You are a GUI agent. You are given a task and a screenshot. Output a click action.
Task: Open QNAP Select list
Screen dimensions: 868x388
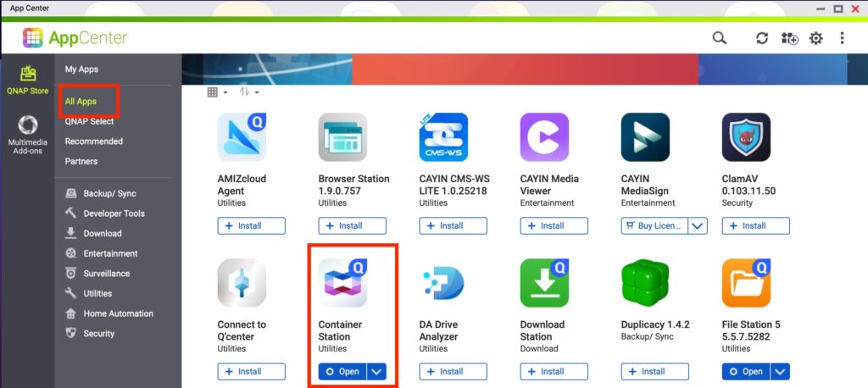click(x=89, y=121)
